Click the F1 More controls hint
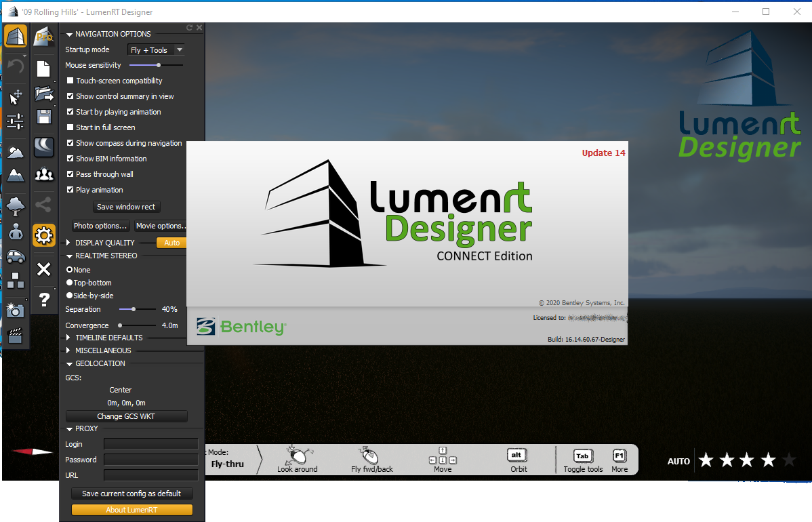Viewport: 812px width, 522px height. [620, 460]
